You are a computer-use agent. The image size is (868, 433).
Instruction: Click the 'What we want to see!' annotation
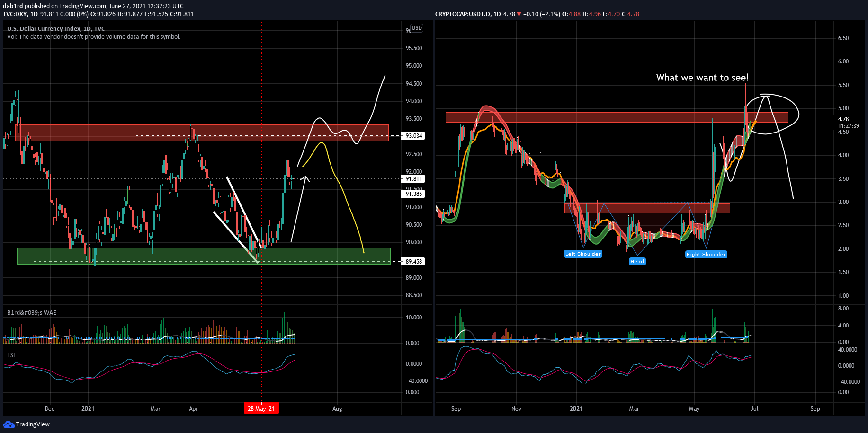pyautogui.click(x=702, y=78)
